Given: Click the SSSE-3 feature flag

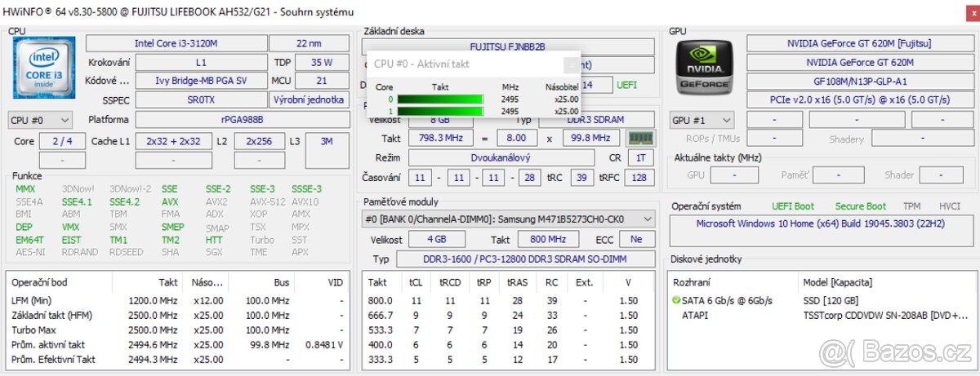Looking at the screenshot, I should (x=306, y=188).
